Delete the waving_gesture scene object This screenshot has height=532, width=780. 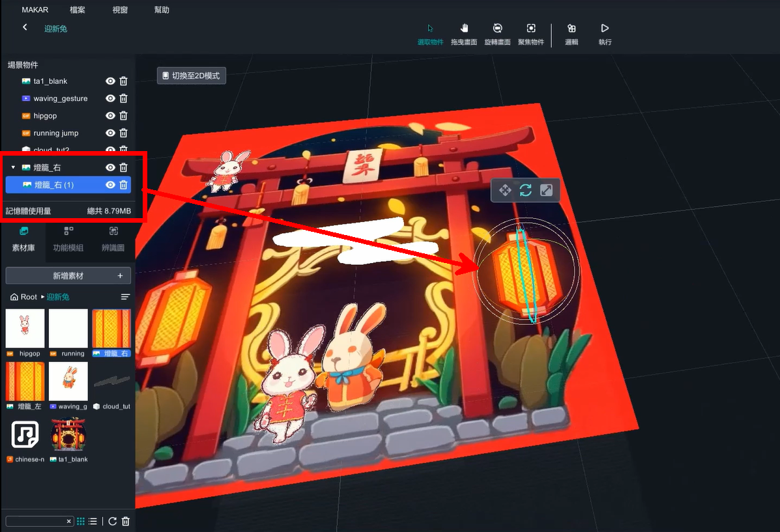[124, 98]
